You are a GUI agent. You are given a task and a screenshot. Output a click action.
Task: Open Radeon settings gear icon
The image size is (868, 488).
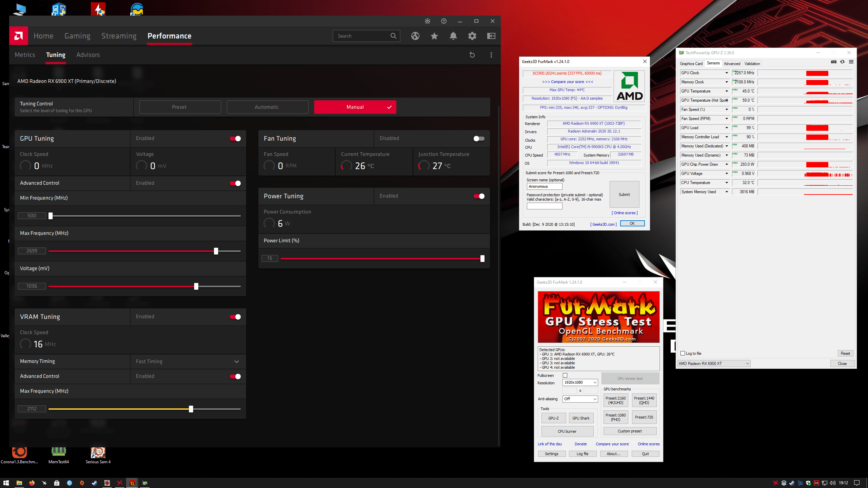pos(472,36)
